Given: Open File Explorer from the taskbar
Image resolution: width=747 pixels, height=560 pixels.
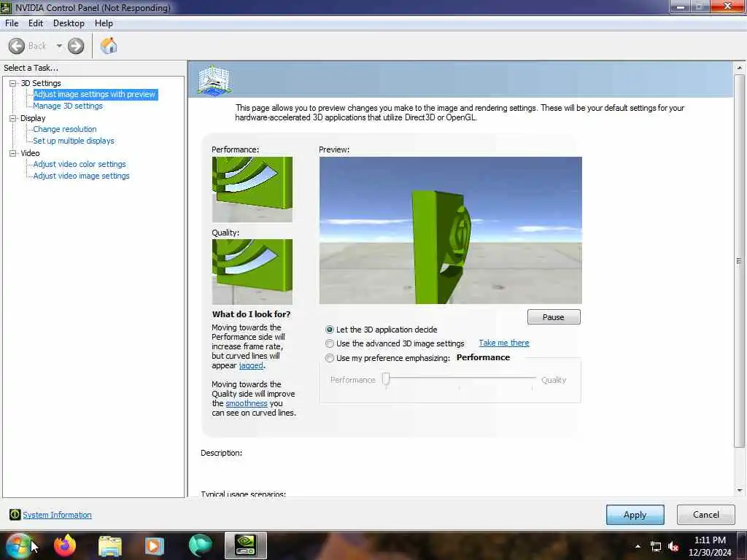Looking at the screenshot, I should pos(110,546).
